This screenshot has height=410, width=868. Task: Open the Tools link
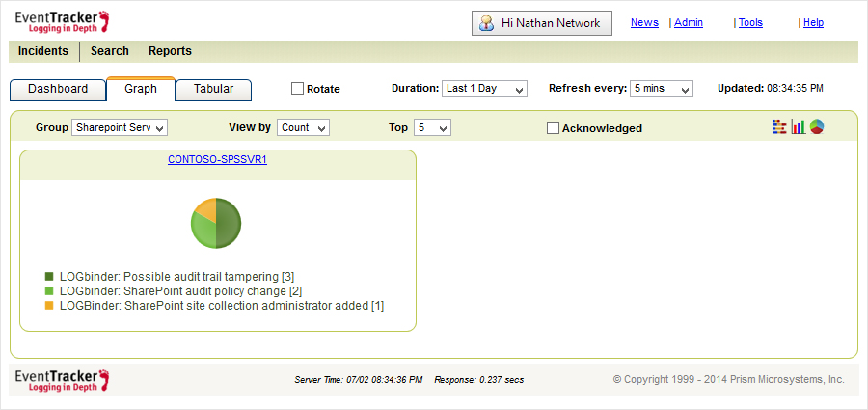pos(750,23)
